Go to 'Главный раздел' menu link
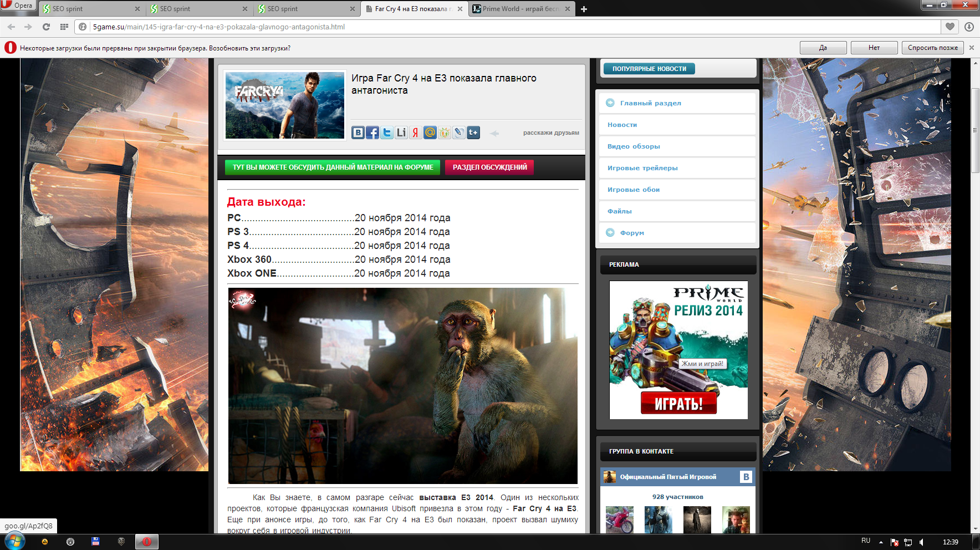 (677, 103)
